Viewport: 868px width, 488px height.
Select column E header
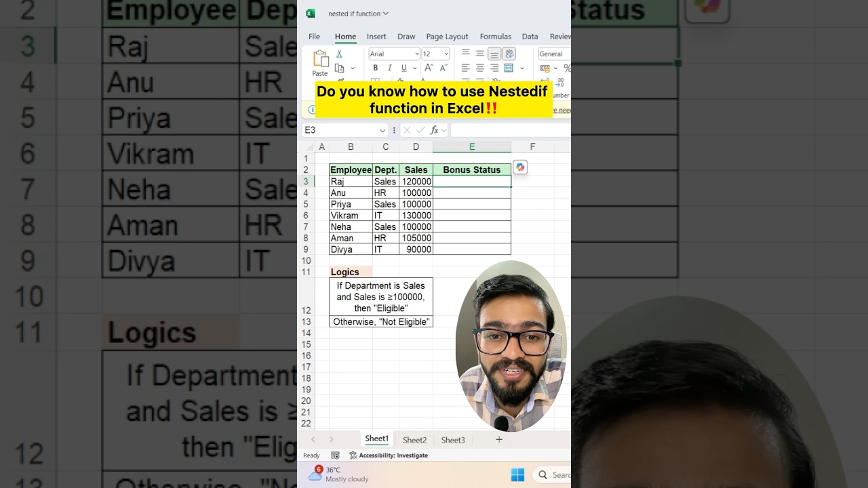coord(472,146)
